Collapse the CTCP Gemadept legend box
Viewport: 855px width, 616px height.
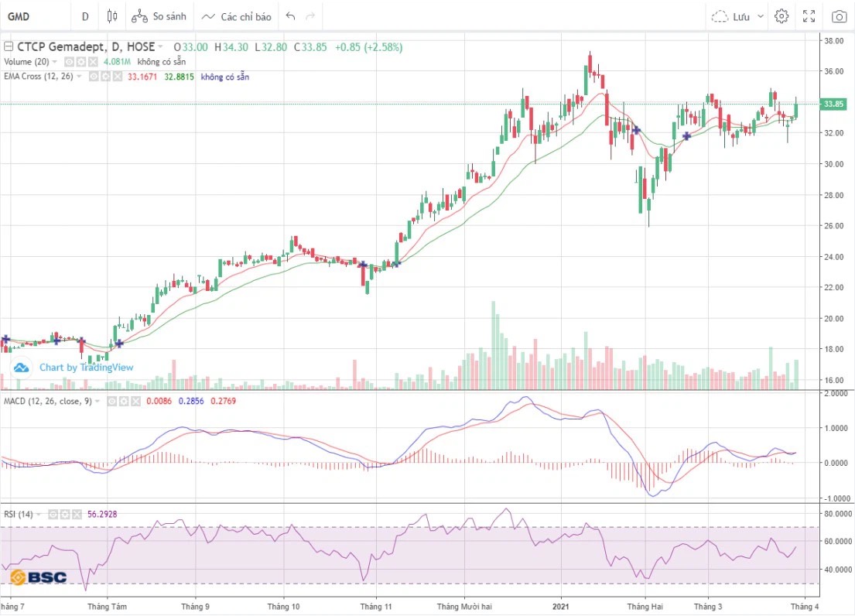click(x=8, y=47)
